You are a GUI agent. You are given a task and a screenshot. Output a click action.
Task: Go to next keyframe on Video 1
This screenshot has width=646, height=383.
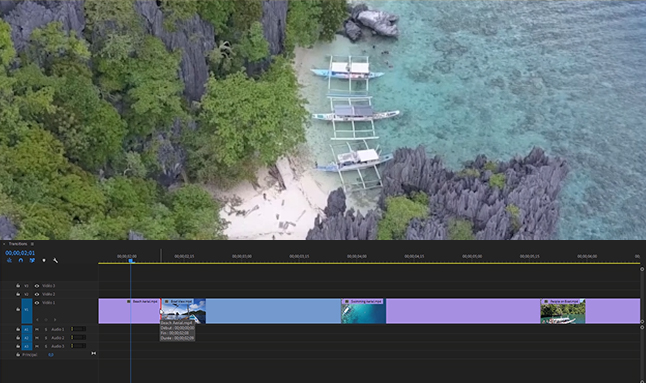coord(55,320)
